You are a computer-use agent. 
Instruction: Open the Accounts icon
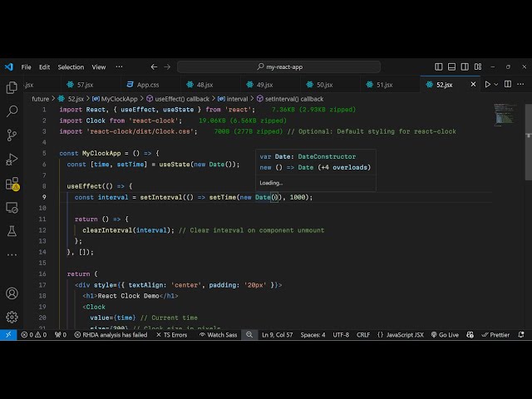(x=12, y=293)
